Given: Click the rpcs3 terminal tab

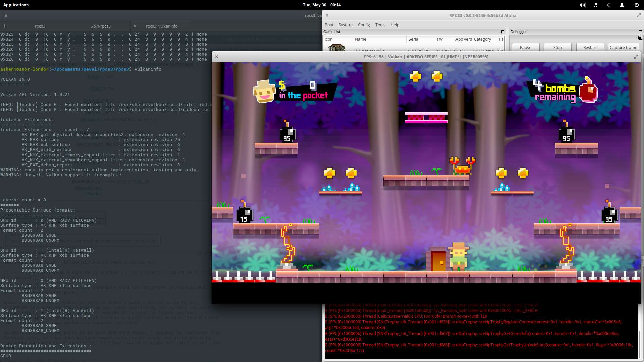Looking at the screenshot, I should tap(40, 25).
